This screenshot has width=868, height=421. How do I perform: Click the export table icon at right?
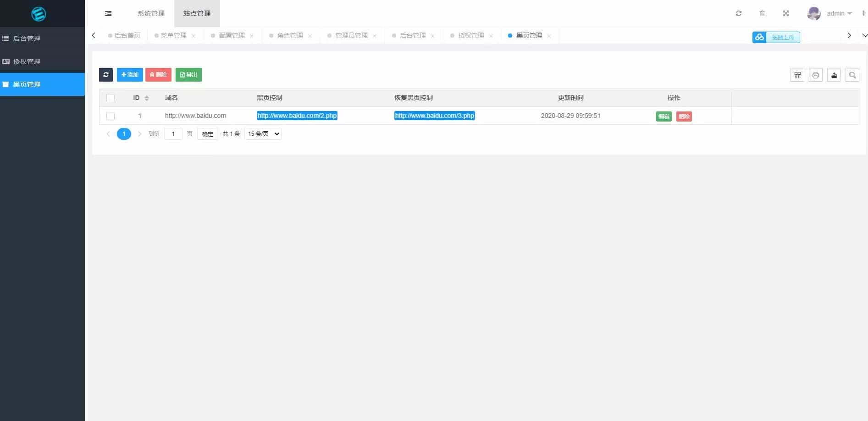click(834, 75)
